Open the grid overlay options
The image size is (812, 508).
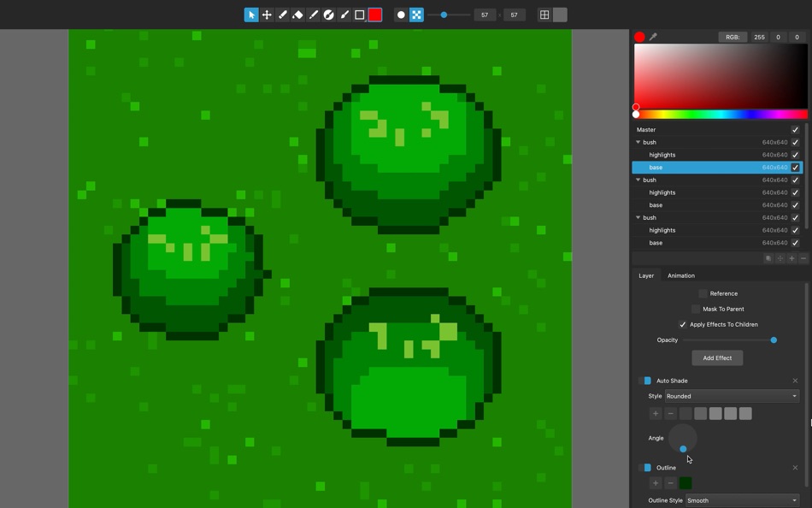click(x=545, y=15)
